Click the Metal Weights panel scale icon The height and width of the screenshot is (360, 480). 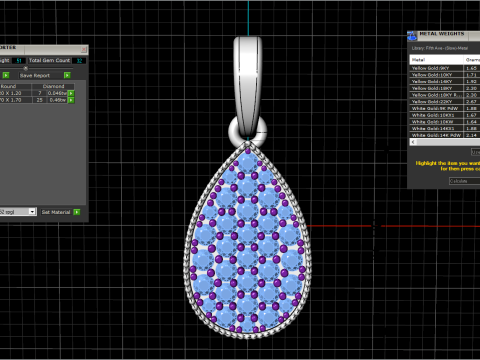pos(412,36)
